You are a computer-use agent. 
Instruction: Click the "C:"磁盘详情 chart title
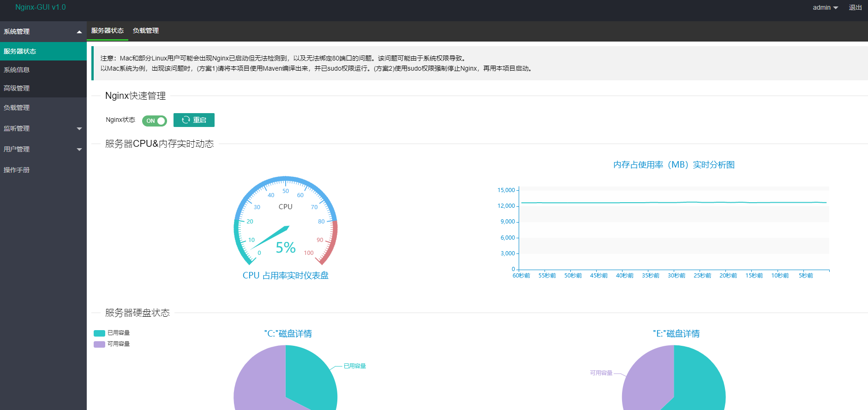[288, 334]
